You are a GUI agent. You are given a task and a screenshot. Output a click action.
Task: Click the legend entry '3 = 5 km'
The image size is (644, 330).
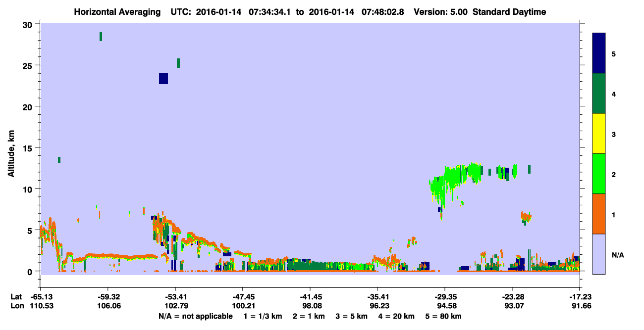352,316
